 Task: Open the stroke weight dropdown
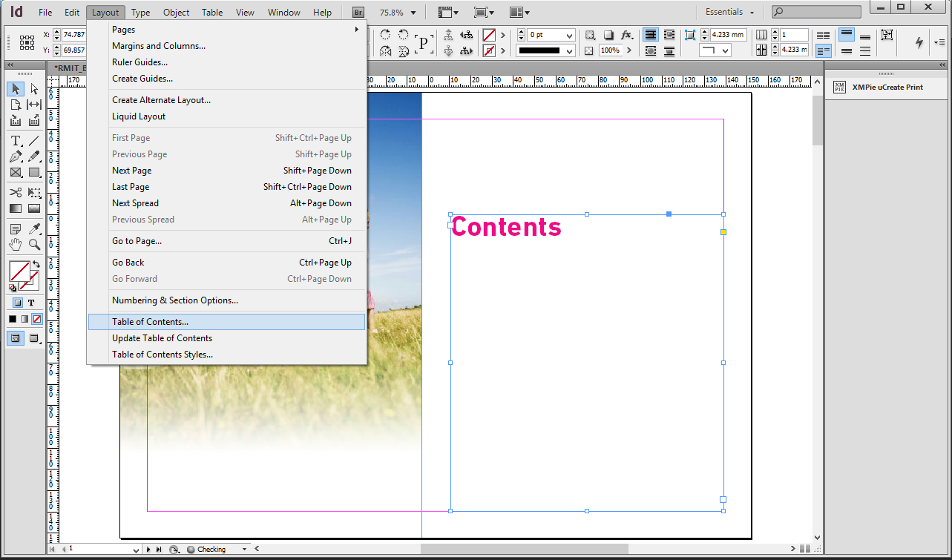click(569, 36)
